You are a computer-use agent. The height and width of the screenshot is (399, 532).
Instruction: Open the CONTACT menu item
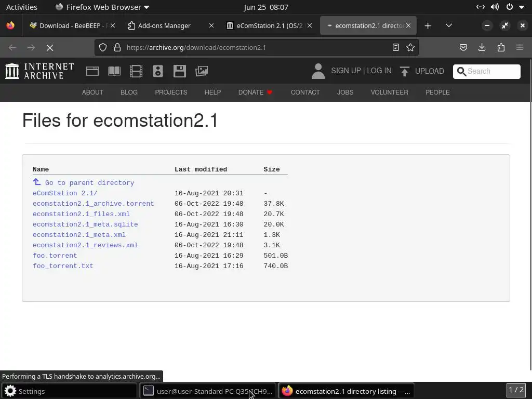pos(305,92)
